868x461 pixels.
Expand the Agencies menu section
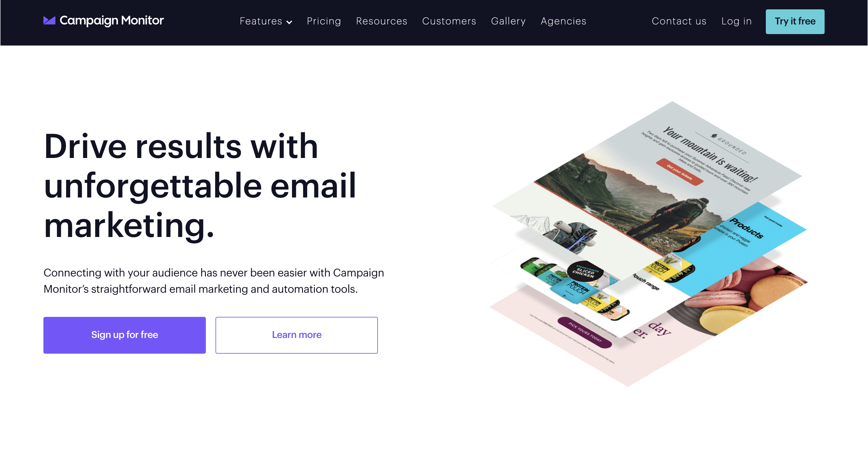(x=563, y=21)
